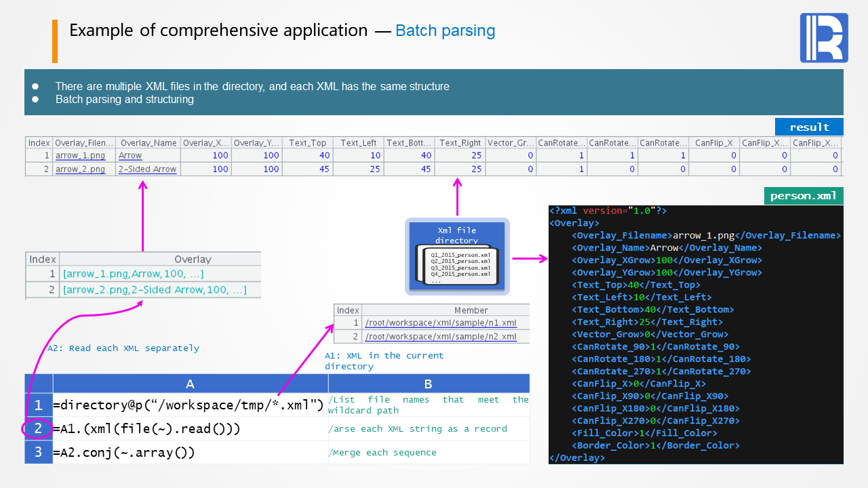Select the green person.xml label tab

click(x=803, y=196)
